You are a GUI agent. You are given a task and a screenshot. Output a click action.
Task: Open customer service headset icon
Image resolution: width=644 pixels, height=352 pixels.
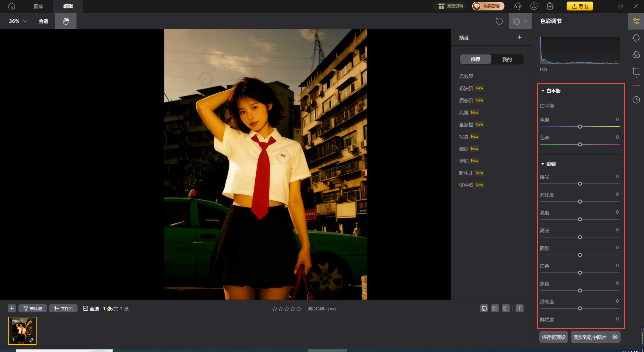(518, 6)
